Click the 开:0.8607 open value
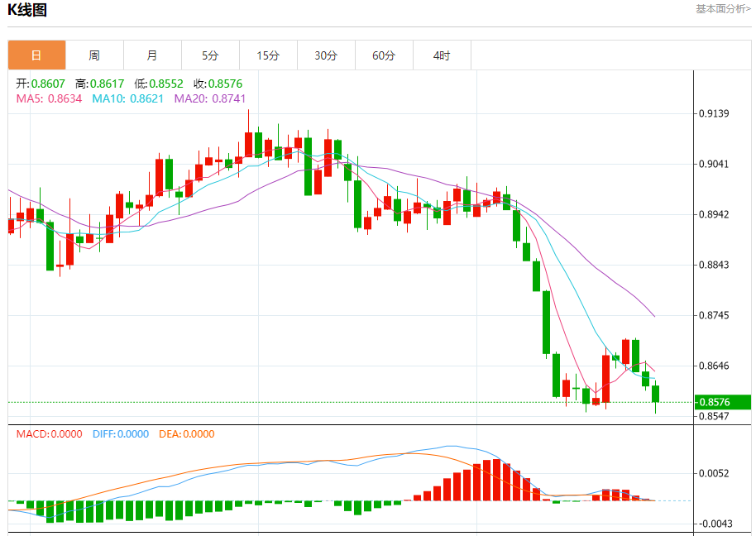Screen dimensions: 756x536 pos(41,84)
